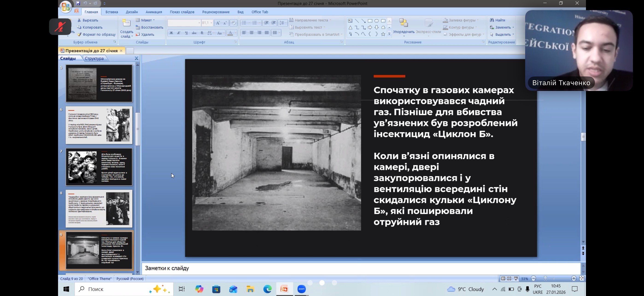The image size is (644, 296).
Task: Open the font size dropdown
Action: point(211,23)
